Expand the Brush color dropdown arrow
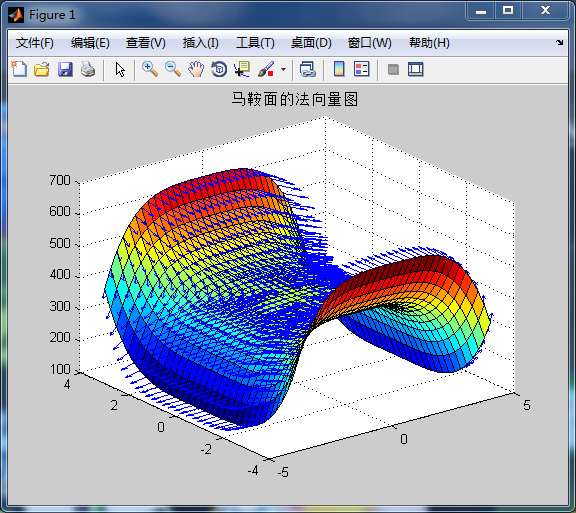 pyautogui.click(x=283, y=69)
